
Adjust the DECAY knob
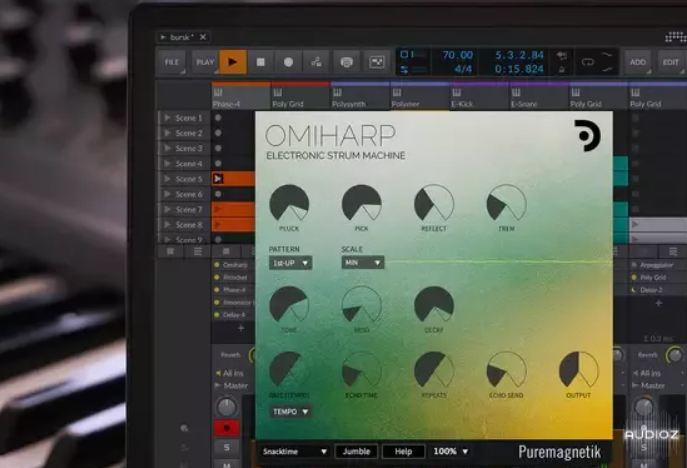[434, 305]
